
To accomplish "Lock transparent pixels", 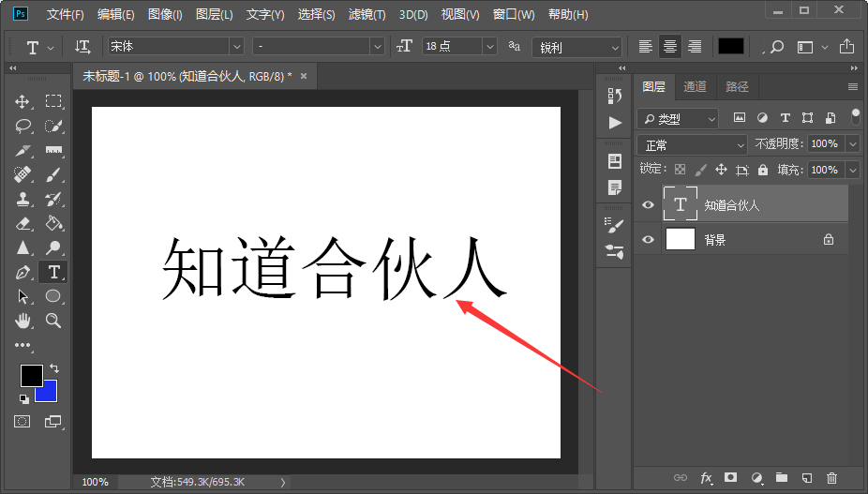I will pyautogui.click(x=680, y=170).
